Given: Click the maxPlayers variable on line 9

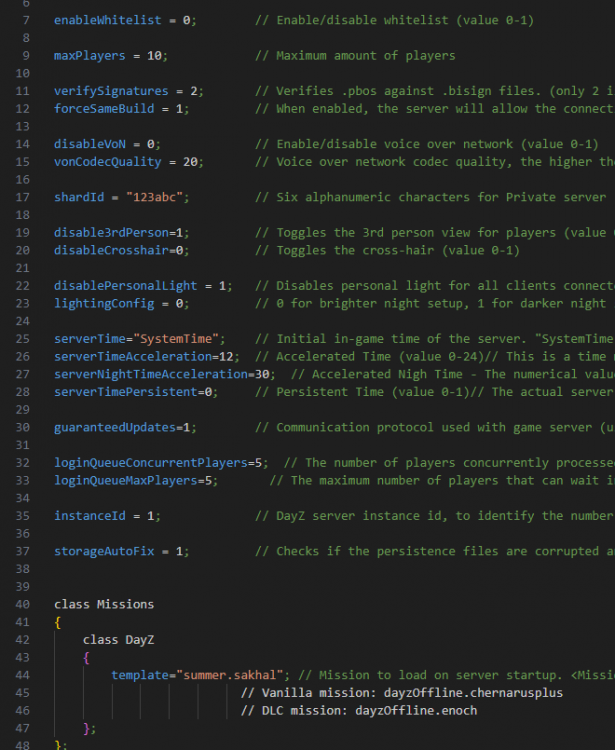Looking at the screenshot, I should (89, 55).
